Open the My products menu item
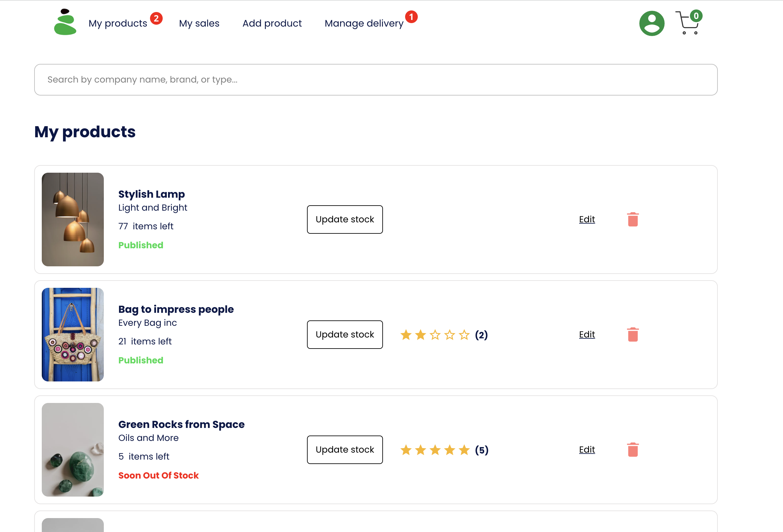783x532 pixels. tap(118, 23)
